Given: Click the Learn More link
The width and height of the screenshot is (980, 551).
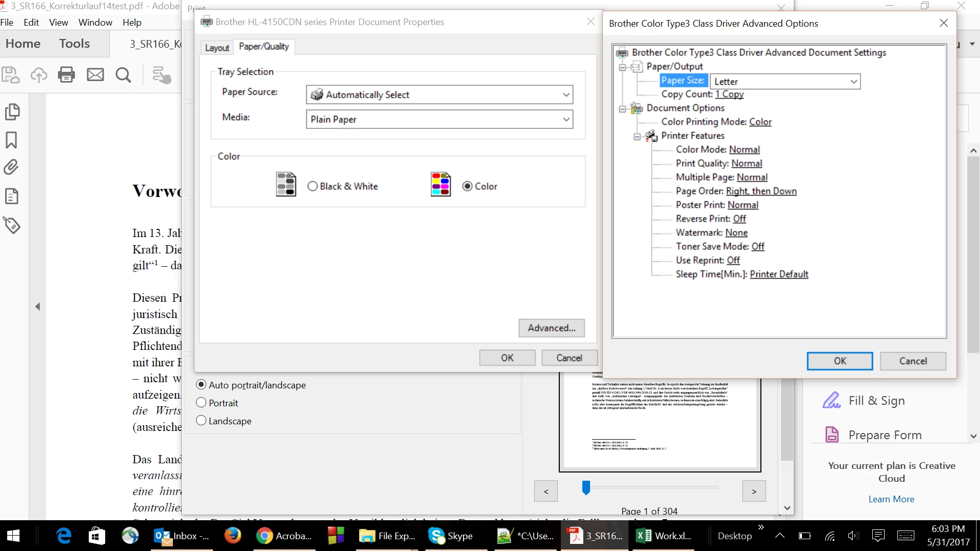Looking at the screenshot, I should coord(891,499).
